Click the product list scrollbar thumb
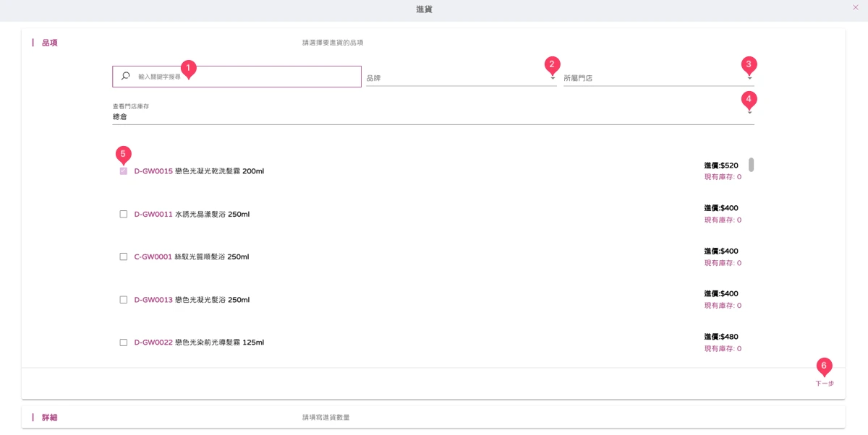 point(752,165)
